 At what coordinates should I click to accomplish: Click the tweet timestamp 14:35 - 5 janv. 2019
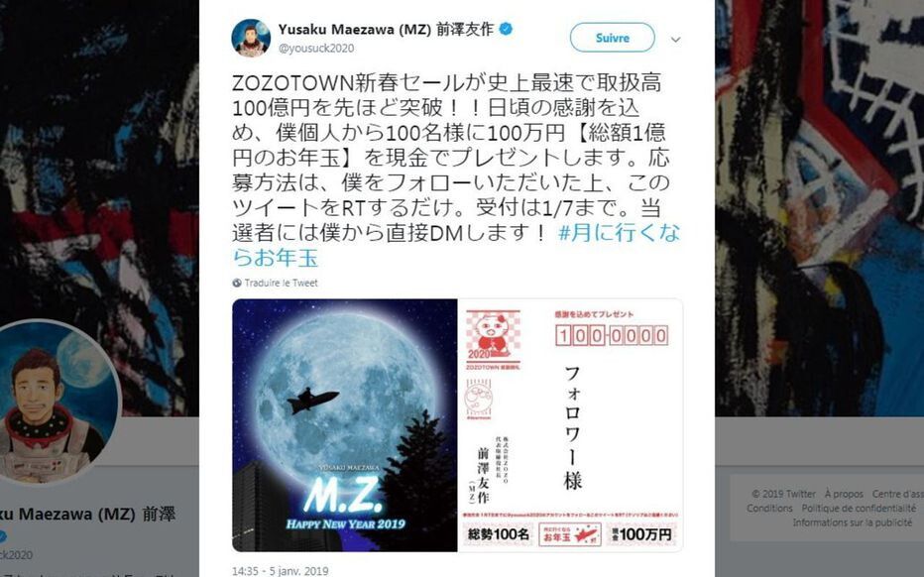281,570
